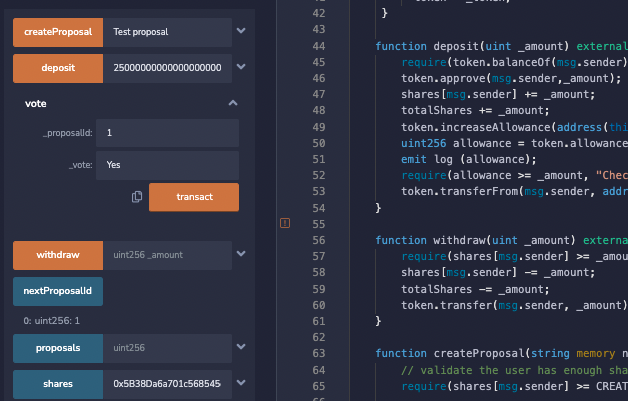Call the withdraw function

[x=58, y=255]
